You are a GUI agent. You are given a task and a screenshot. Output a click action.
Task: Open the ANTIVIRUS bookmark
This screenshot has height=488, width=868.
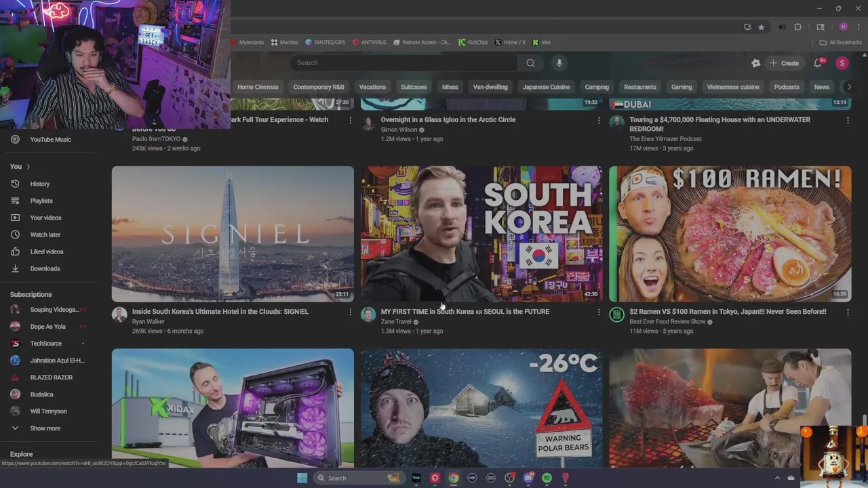click(369, 42)
